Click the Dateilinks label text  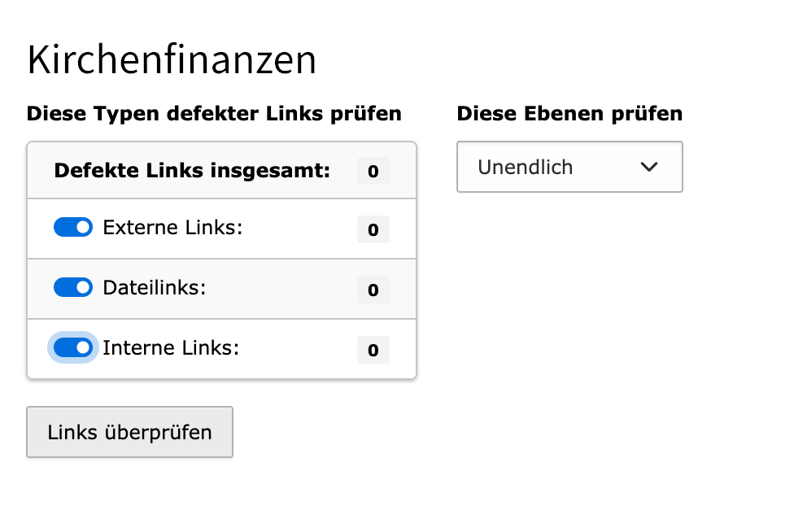tap(155, 287)
